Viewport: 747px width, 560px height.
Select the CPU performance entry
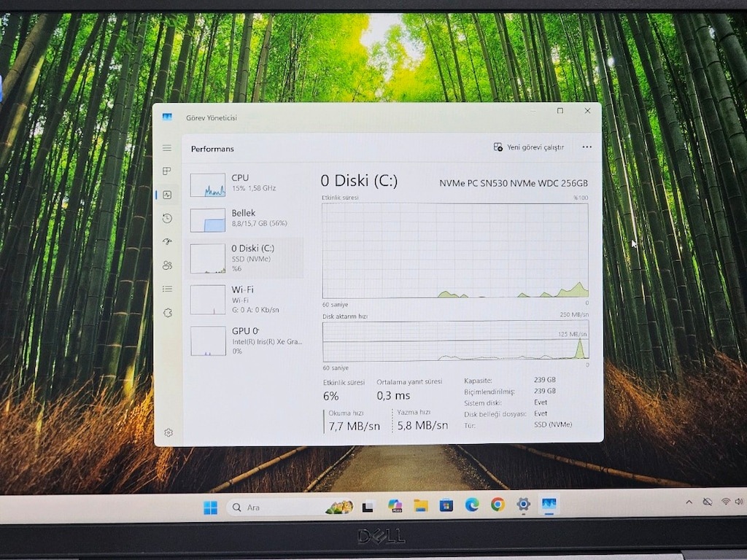pos(246,184)
